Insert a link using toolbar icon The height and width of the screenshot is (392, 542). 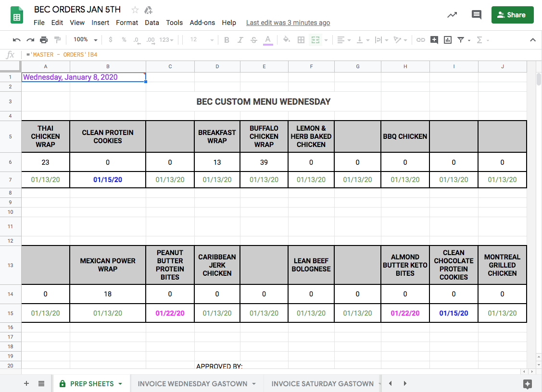pyautogui.click(x=420, y=40)
